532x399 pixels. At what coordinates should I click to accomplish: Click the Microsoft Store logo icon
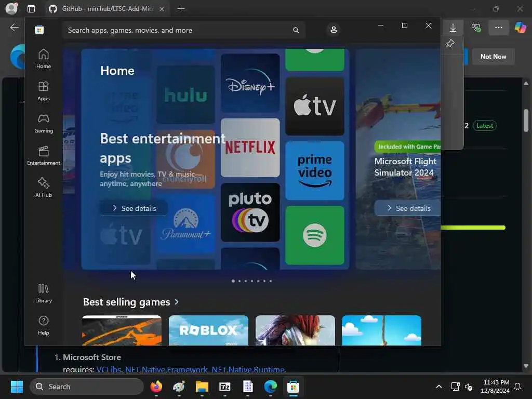[x=39, y=30]
